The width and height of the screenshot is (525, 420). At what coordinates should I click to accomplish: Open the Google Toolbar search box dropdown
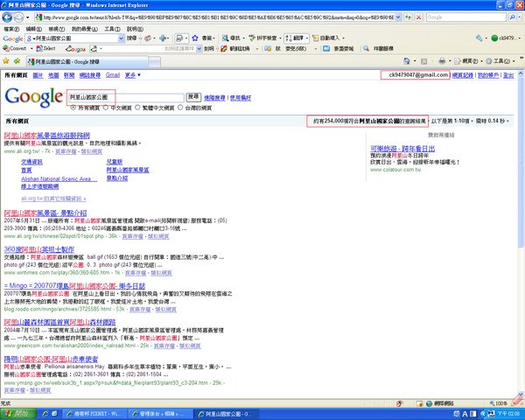click(122, 38)
